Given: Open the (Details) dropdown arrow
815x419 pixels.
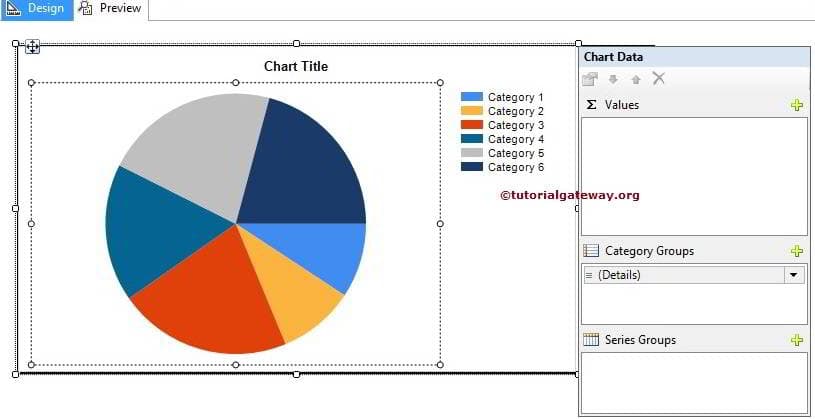Looking at the screenshot, I should (794, 275).
